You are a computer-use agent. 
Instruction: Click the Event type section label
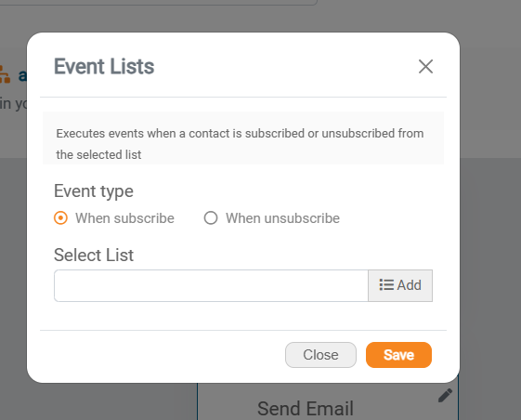click(x=94, y=191)
